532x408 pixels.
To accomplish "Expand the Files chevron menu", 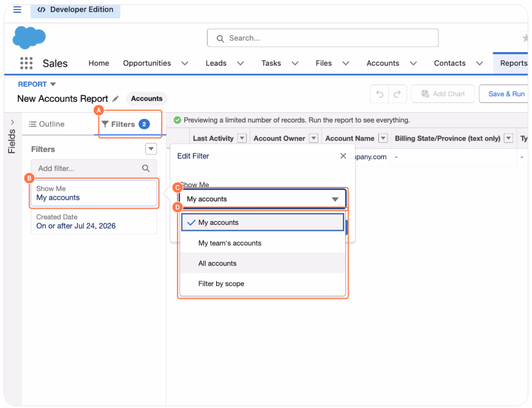I will coord(346,64).
